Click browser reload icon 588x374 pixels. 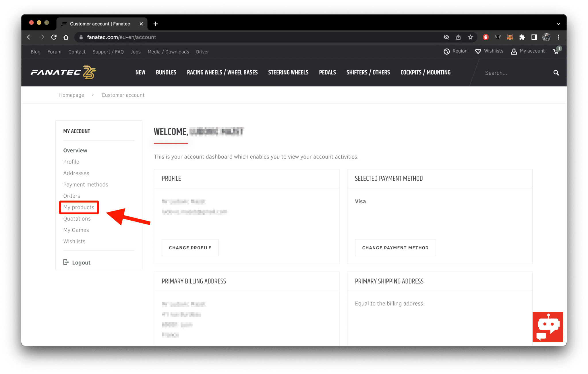click(54, 37)
